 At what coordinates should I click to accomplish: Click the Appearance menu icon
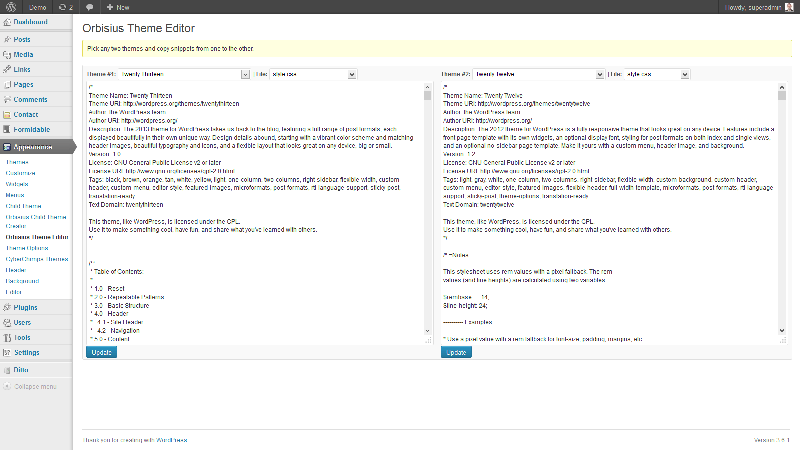[7, 147]
